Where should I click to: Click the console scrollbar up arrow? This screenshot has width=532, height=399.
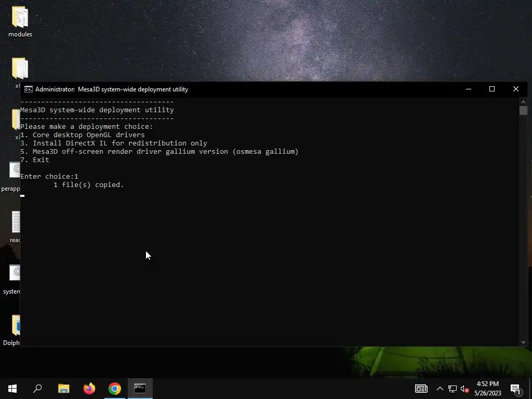523,102
